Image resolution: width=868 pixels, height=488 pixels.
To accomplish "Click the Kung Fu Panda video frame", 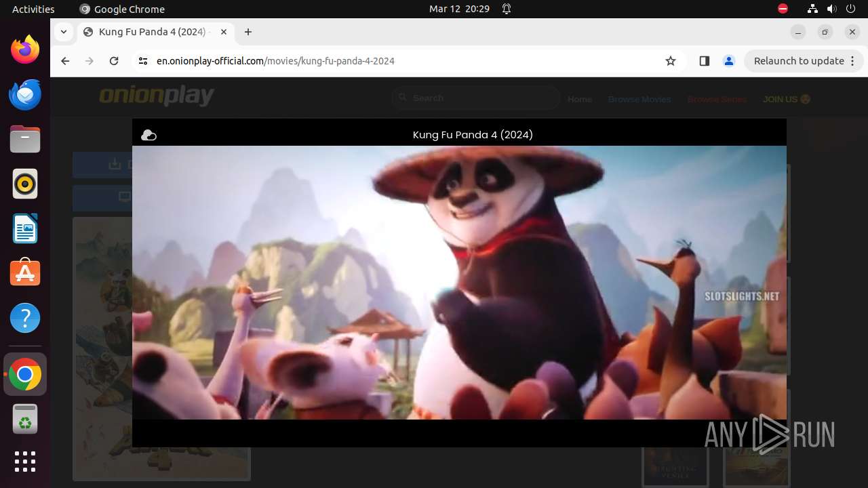I will 459,283.
